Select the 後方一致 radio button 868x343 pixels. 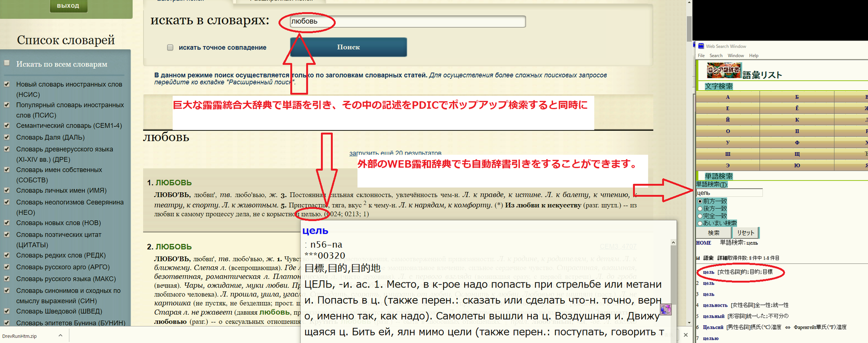pos(700,208)
